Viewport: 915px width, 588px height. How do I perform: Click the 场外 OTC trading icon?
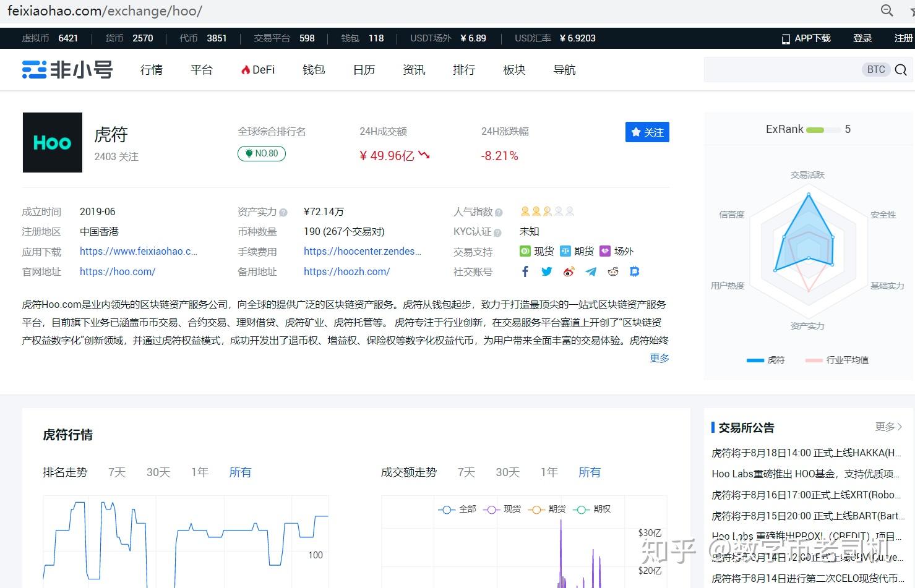pyautogui.click(x=605, y=251)
